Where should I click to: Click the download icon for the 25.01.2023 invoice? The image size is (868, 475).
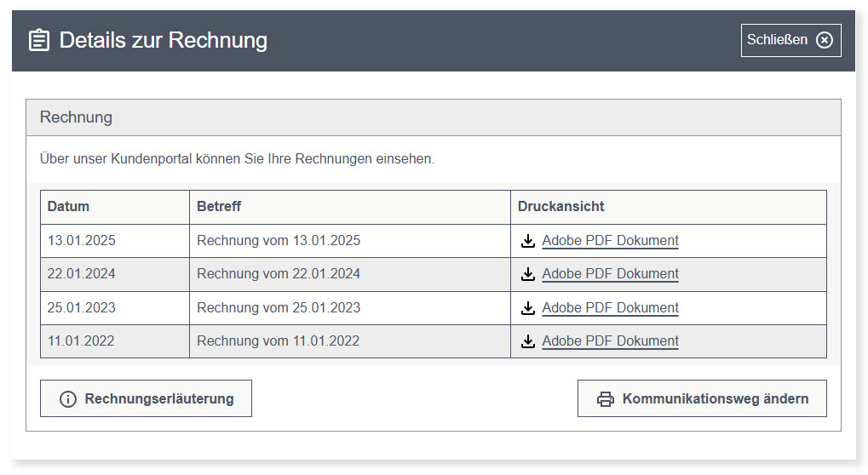pos(528,308)
